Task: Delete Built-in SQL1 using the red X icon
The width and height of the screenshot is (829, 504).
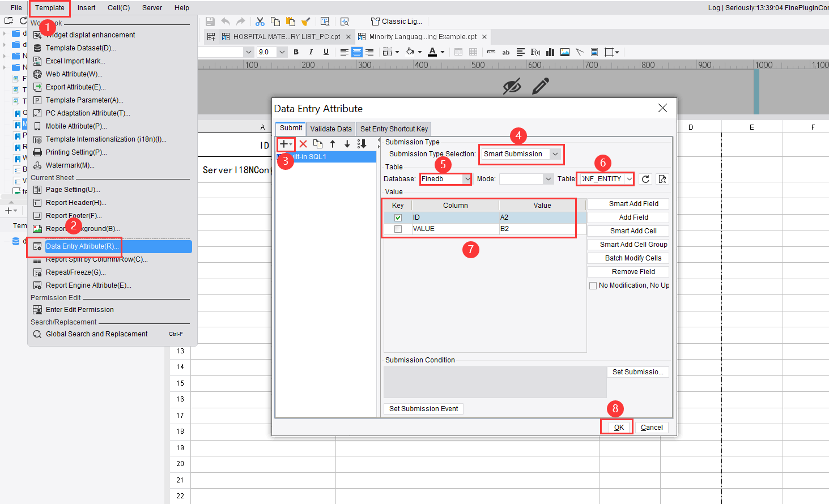Action: coord(303,143)
